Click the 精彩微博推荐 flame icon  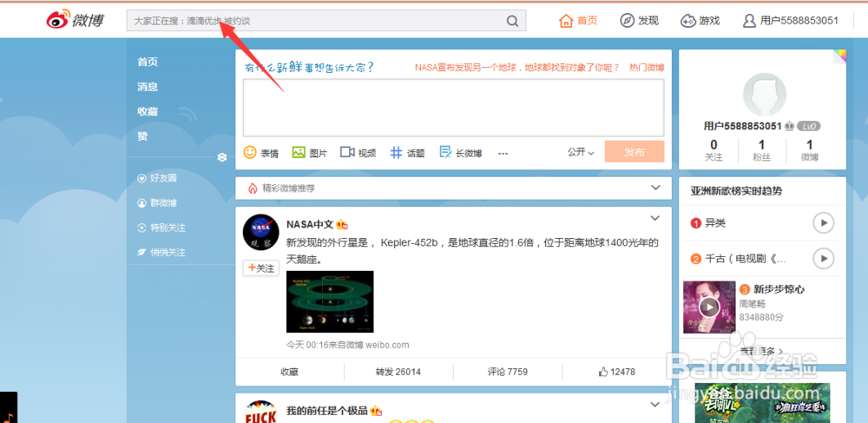pos(253,188)
